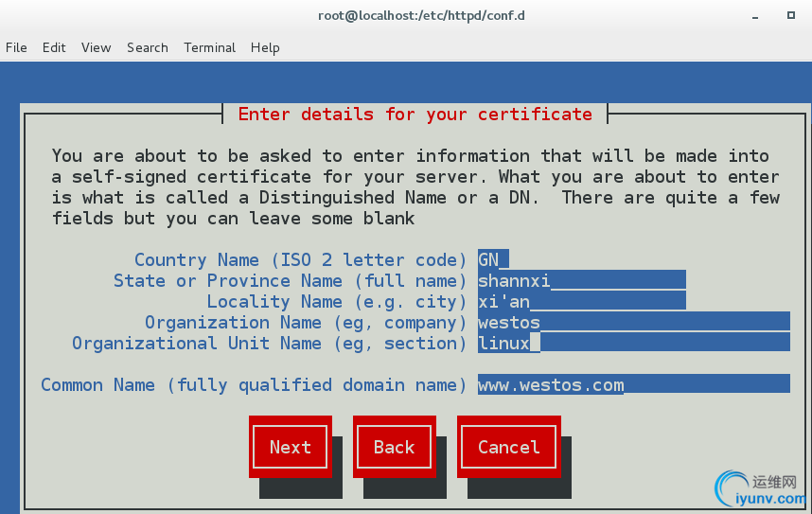Click the window title root@localhost:/etc/httpd/conf.d
The image size is (812, 514).
[421, 15]
